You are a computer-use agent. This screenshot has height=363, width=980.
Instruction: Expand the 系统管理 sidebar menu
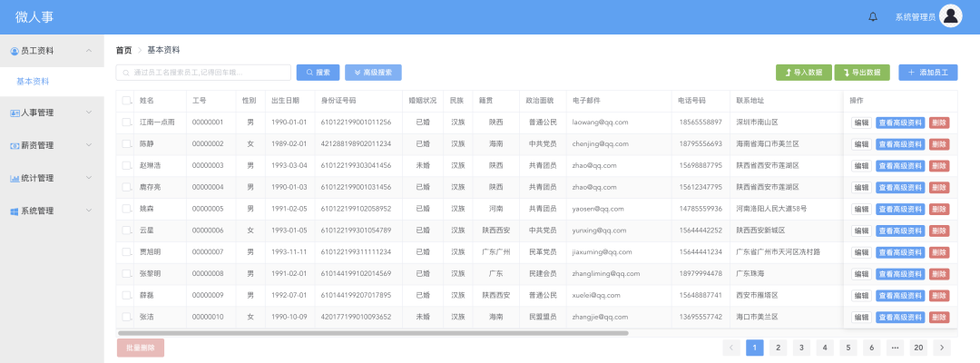(89, 211)
